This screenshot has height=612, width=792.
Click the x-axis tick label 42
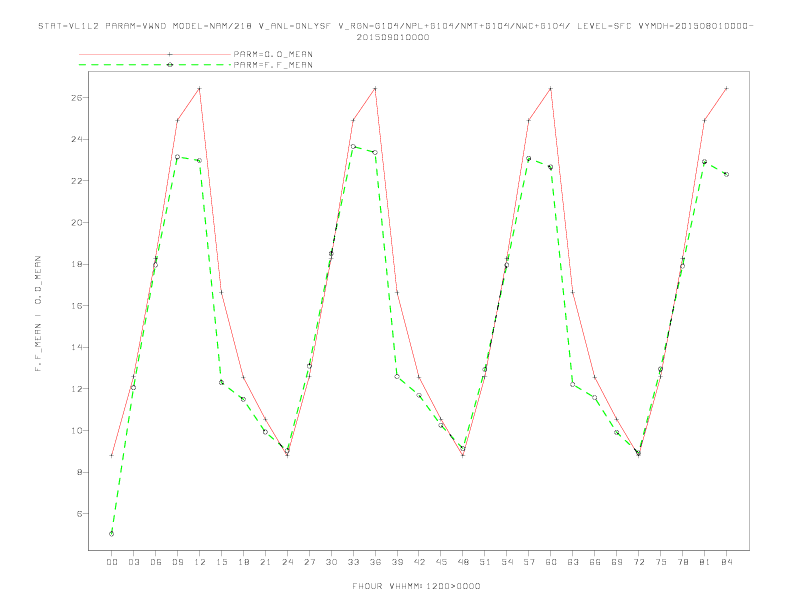(419, 562)
